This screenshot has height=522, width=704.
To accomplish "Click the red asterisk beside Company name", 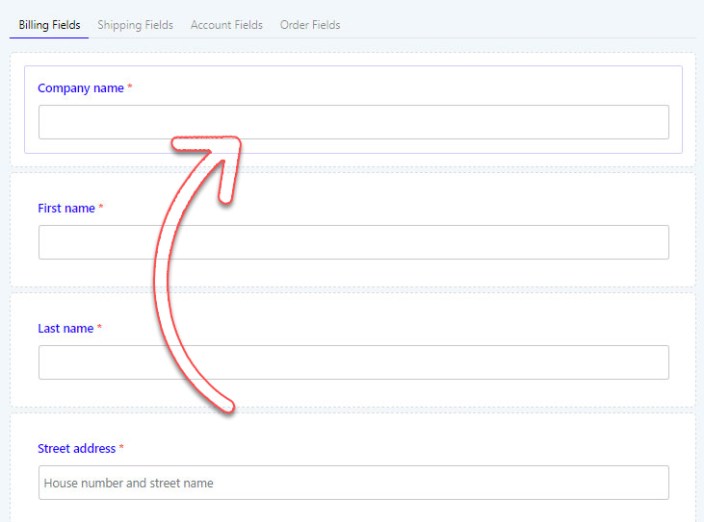I will 130,88.
